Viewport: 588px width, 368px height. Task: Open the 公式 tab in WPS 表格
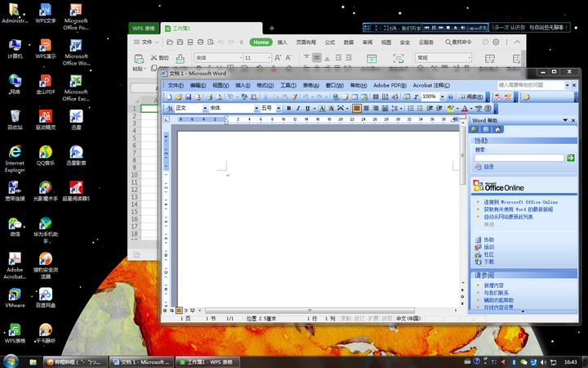[330, 43]
